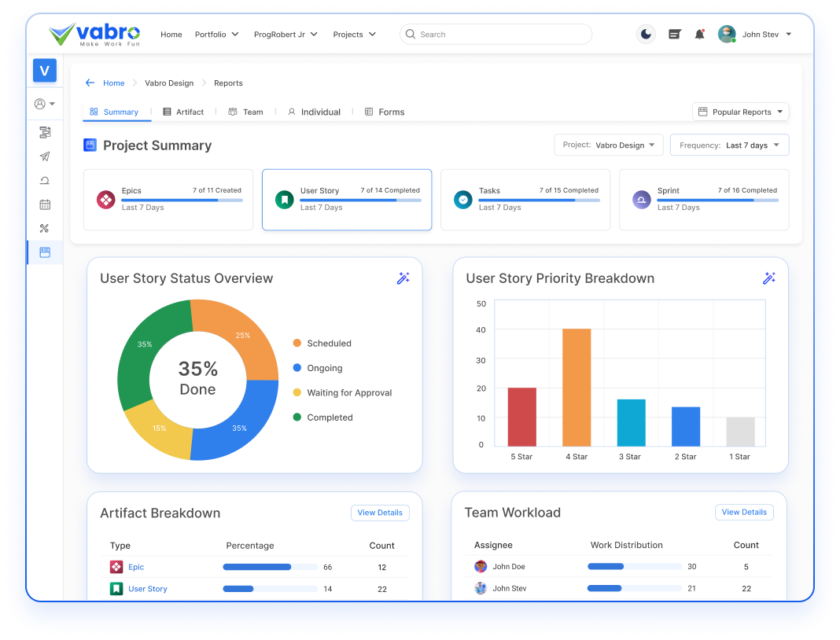Expand the Popular Reports dropdown
The image size is (840, 640).
(740, 112)
